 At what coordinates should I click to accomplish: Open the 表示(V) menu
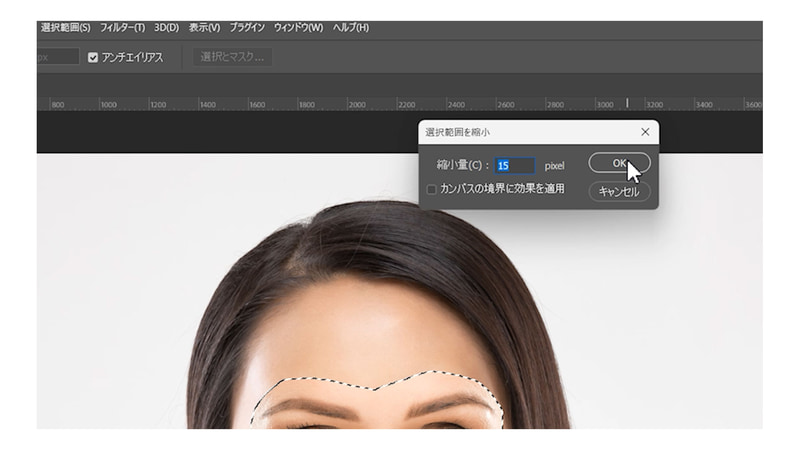point(205,28)
